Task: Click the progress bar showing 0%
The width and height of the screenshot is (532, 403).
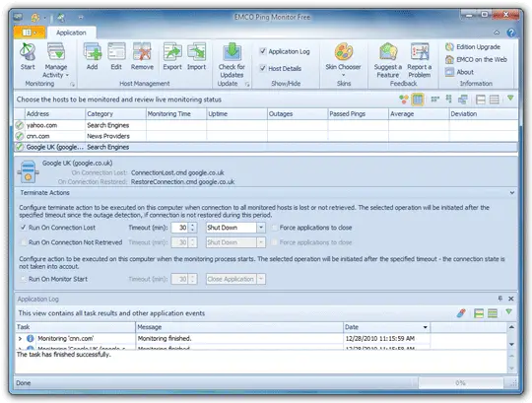Action: click(x=460, y=383)
